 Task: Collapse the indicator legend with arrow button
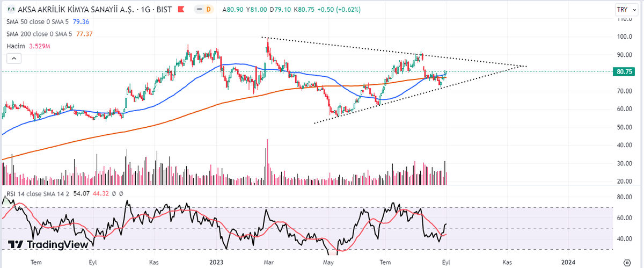[x=15, y=59]
